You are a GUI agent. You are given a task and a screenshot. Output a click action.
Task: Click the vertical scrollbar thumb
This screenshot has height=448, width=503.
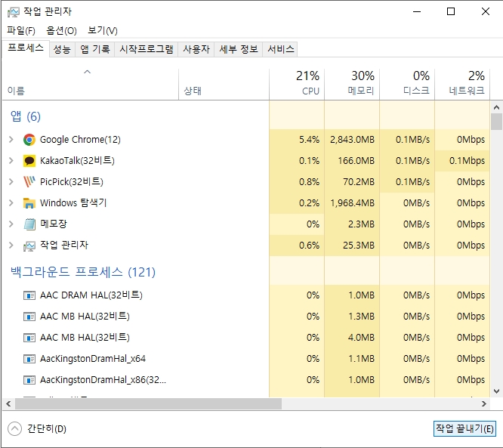point(496,122)
